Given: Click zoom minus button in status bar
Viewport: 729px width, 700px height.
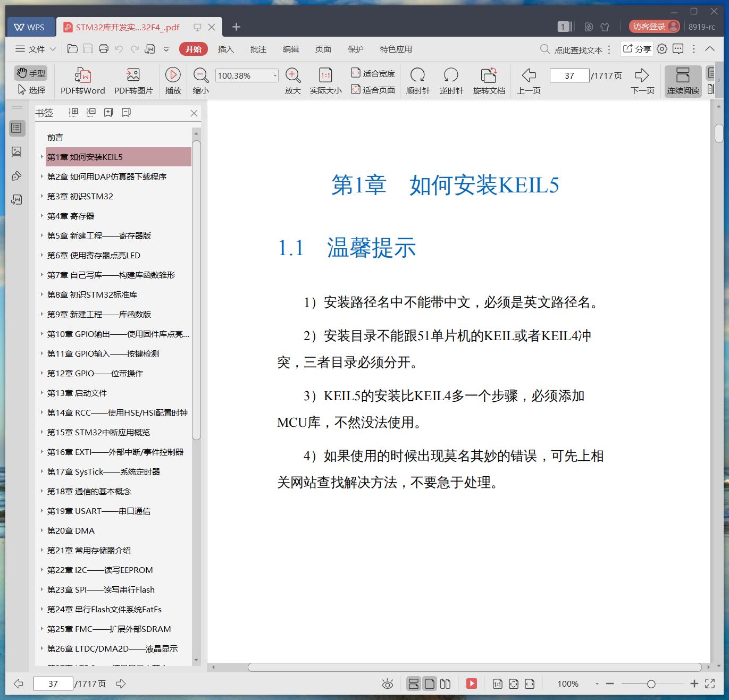Looking at the screenshot, I should tap(610, 684).
